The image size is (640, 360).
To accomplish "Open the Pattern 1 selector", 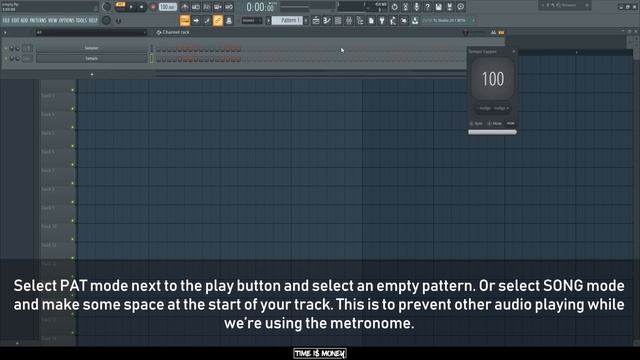I will (287, 20).
